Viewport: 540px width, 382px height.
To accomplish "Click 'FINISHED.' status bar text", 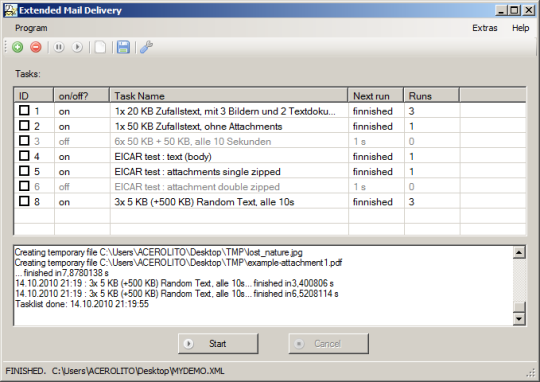I will [x=25, y=371].
